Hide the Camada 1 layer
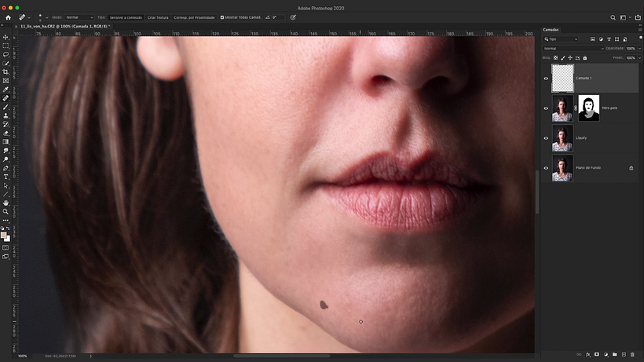 (x=546, y=79)
